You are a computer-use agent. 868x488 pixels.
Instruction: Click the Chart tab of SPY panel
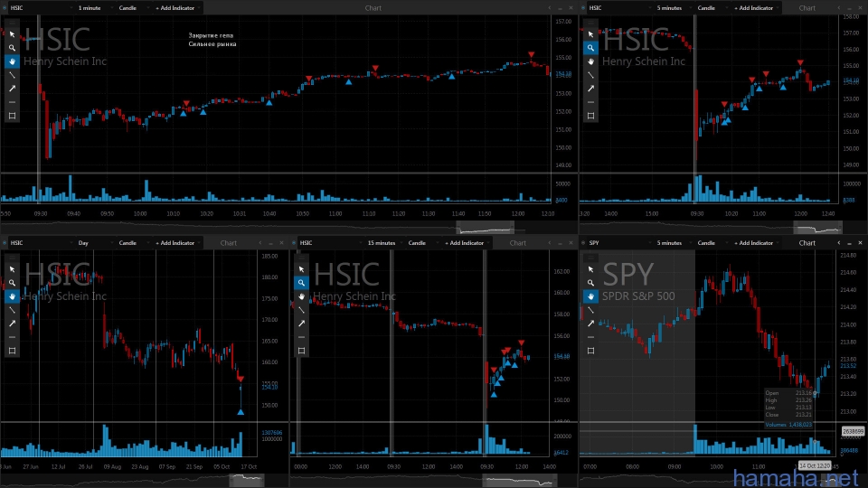pos(807,243)
